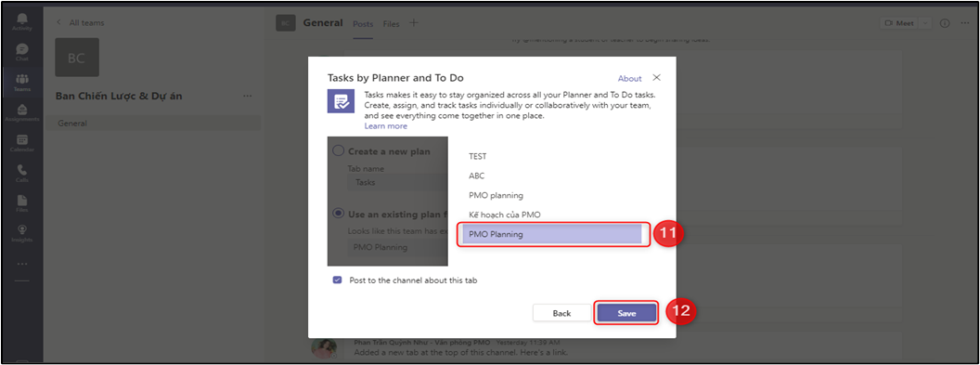Toggle Post to the channel about this tab
The width and height of the screenshot is (980, 365).
(338, 280)
